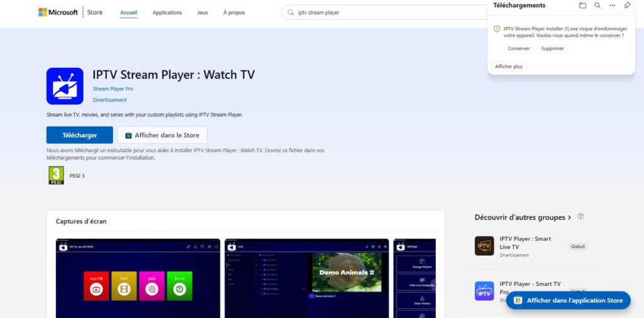Click Afficher dans l'application Store button

(569, 300)
